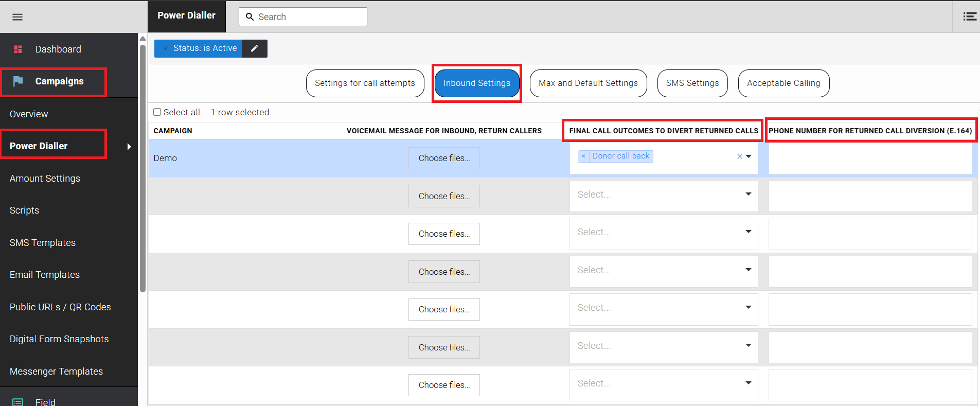Click the Campaign column header
The height and width of the screenshot is (406, 980).
(173, 131)
